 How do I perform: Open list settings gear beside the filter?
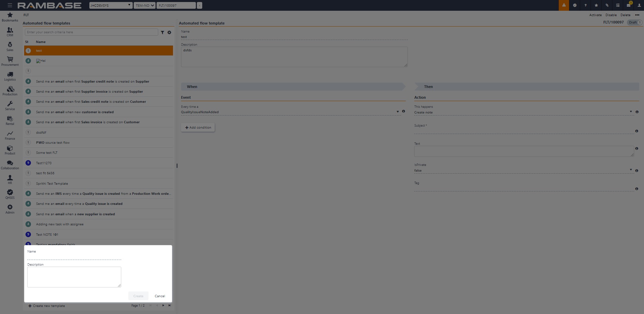[x=169, y=33]
